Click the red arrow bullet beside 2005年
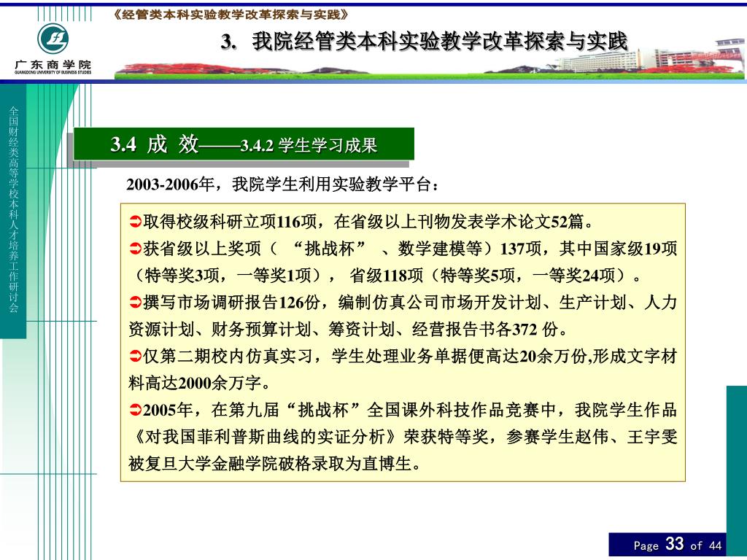This screenshot has width=747, height=560. [135, 410]
